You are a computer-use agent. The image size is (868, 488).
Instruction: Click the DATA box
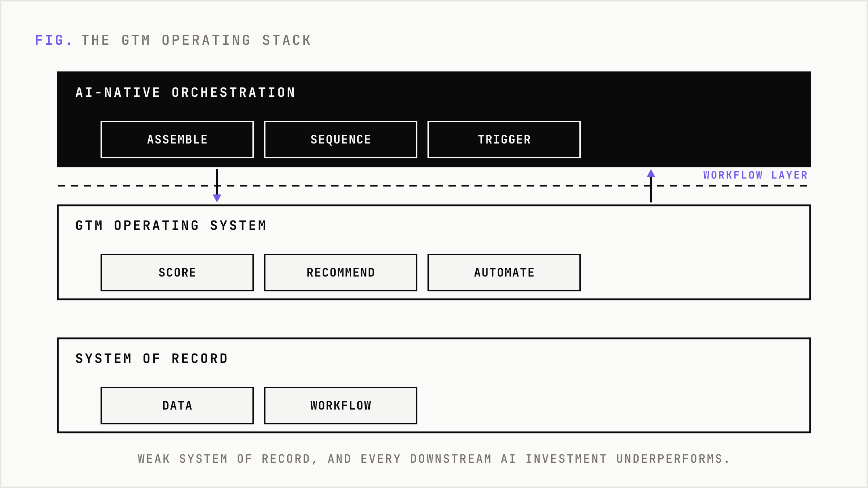177,406
